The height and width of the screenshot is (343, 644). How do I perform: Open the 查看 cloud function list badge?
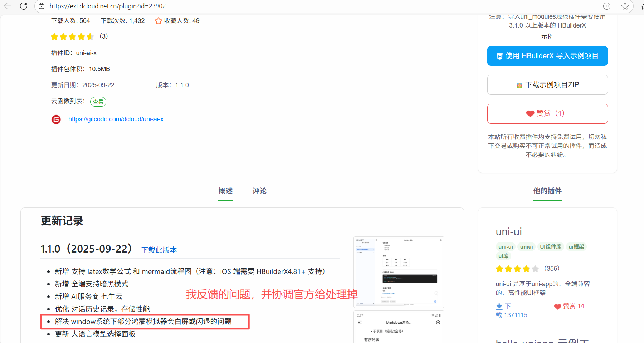98,102
